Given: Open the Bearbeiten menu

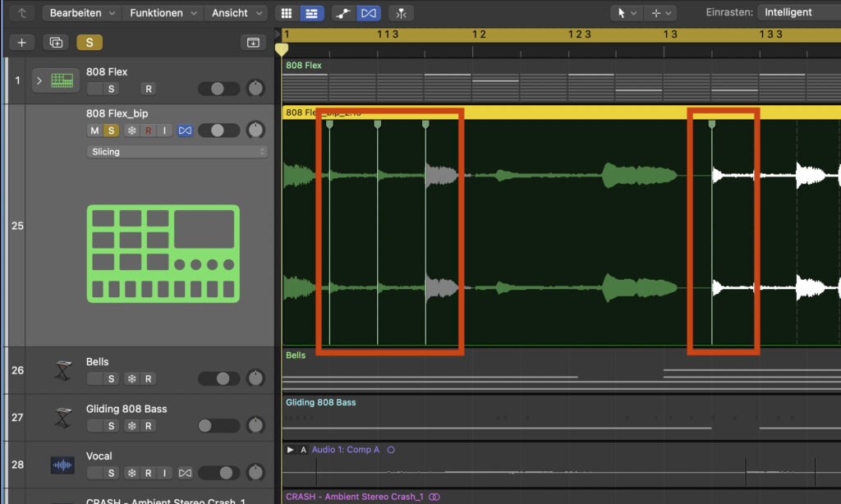Looking at the screenshot, I should click(82, 13).
